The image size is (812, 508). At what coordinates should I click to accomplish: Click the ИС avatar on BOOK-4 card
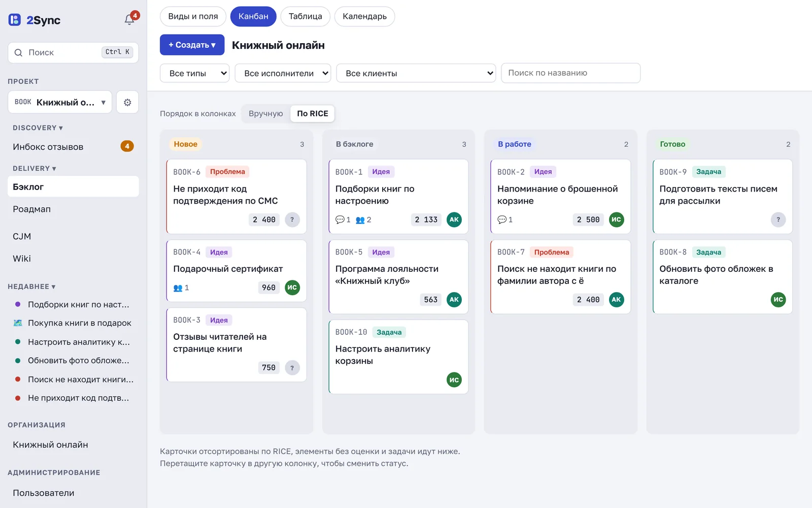pos(292,288)
